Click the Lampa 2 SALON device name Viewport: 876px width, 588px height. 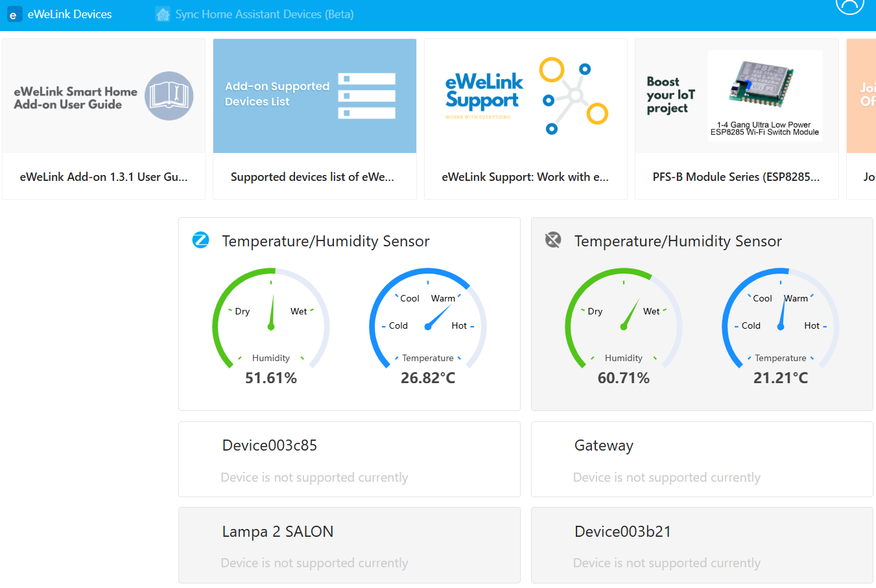click(278, 532)
